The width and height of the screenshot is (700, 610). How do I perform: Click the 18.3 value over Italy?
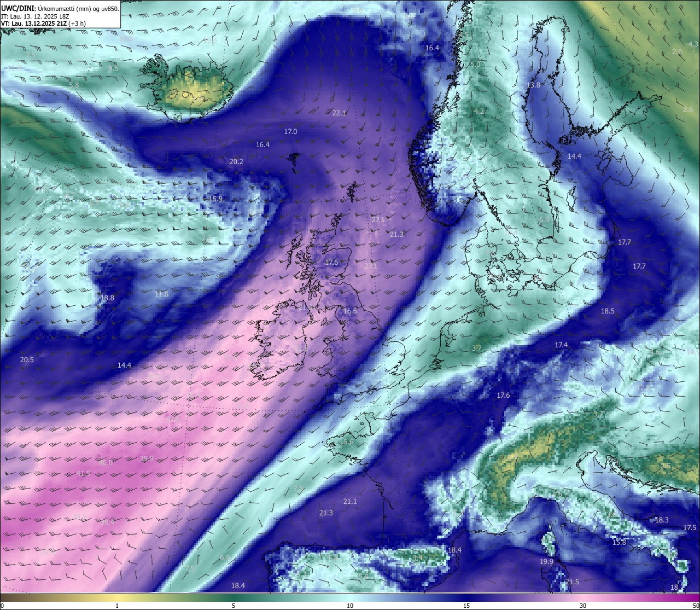coord(662,520)
